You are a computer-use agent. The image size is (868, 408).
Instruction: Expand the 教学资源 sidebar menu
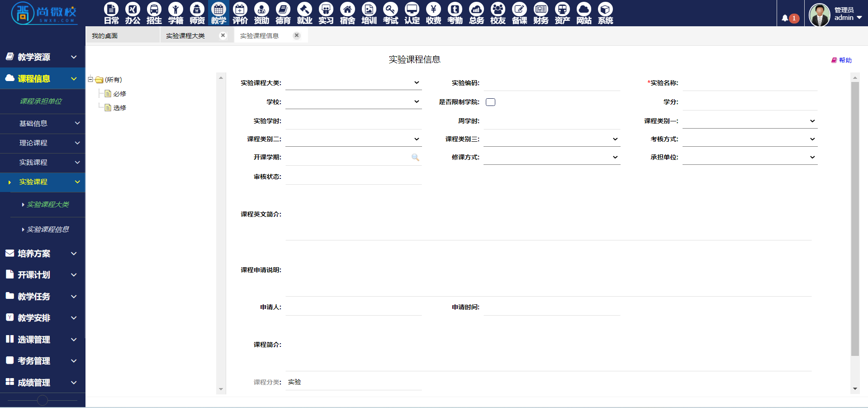(x=43, y=57)
